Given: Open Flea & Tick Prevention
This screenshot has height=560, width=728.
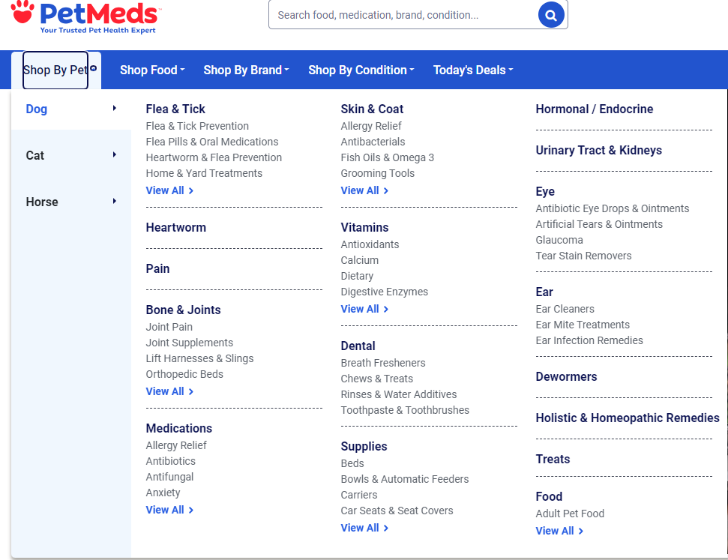Looking at the screenshot, I should (x=197, y=126).
